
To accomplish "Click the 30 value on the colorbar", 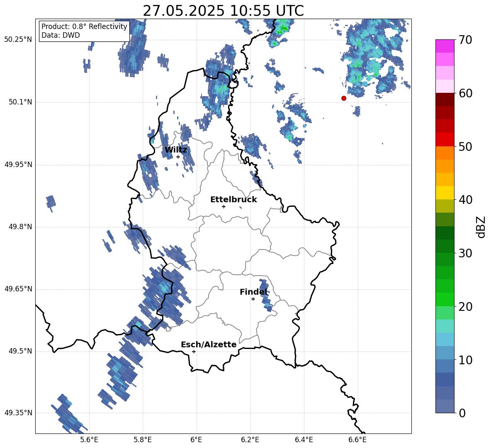I will (465, 253).
